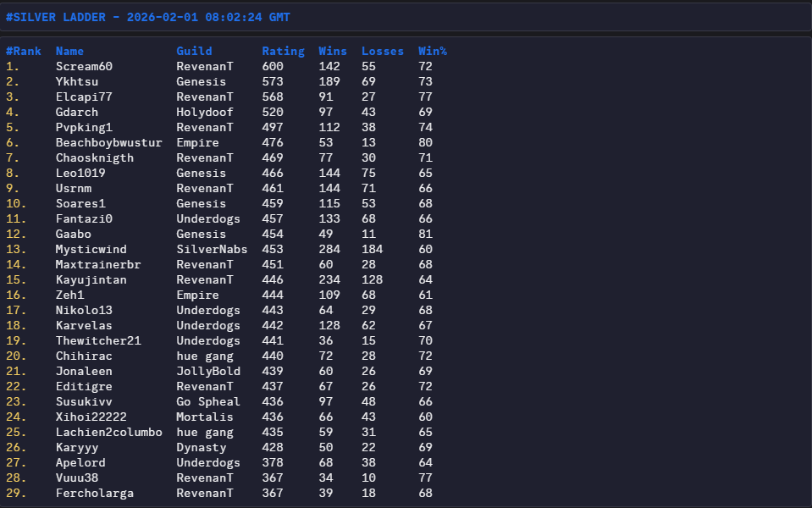Viewport: 812px width, 508px height.
Task: Click player Fercholarga in last row
Action: (x=95, y=493)
